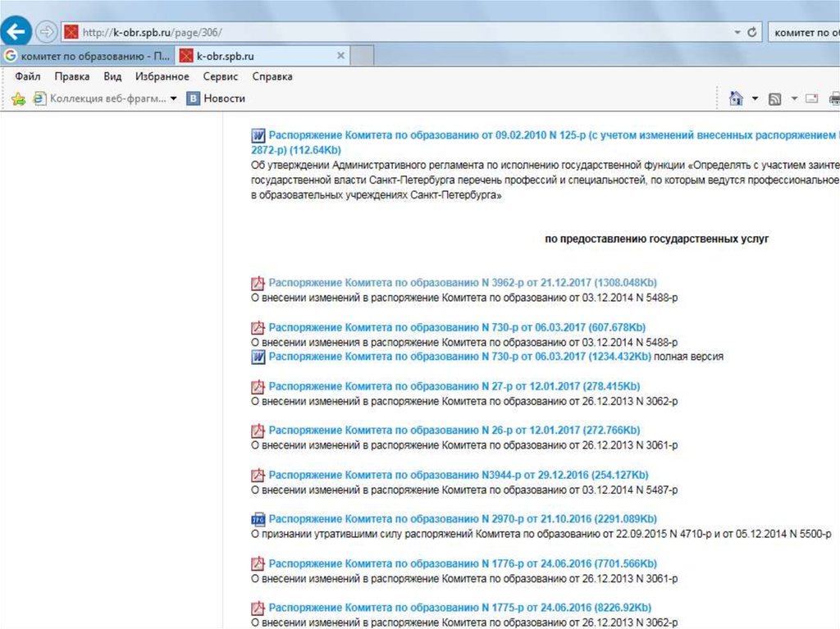Open Распоряжение N3944-р от 29.12.2016
Image resolution: width=840 pixels, height=629 pixels.
click(x=459, y=475)
